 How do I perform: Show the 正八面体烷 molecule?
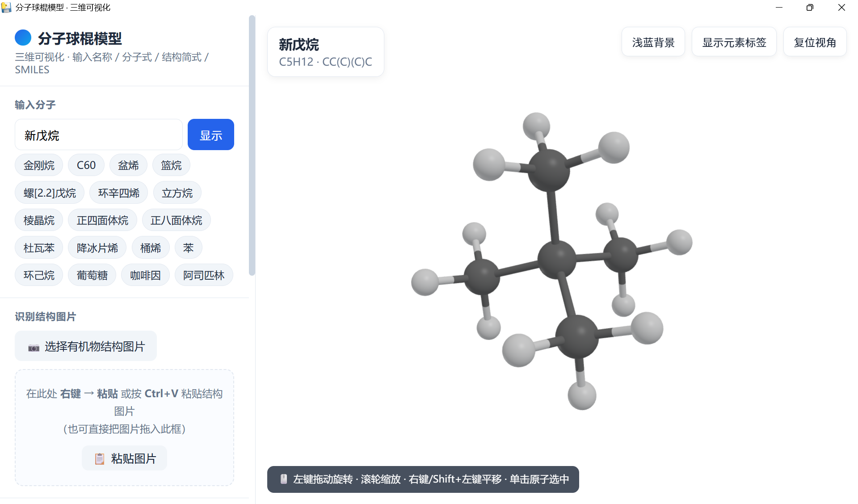point(176,220)
